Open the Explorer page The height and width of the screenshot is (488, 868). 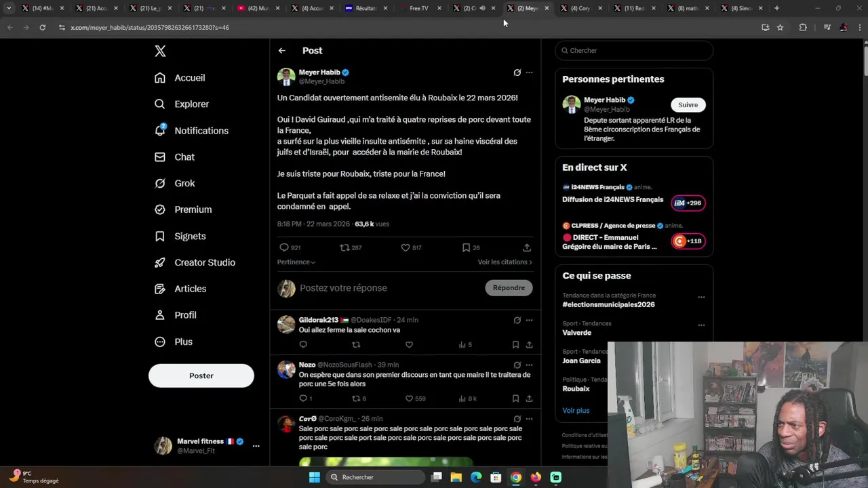[x=182, y=104]
